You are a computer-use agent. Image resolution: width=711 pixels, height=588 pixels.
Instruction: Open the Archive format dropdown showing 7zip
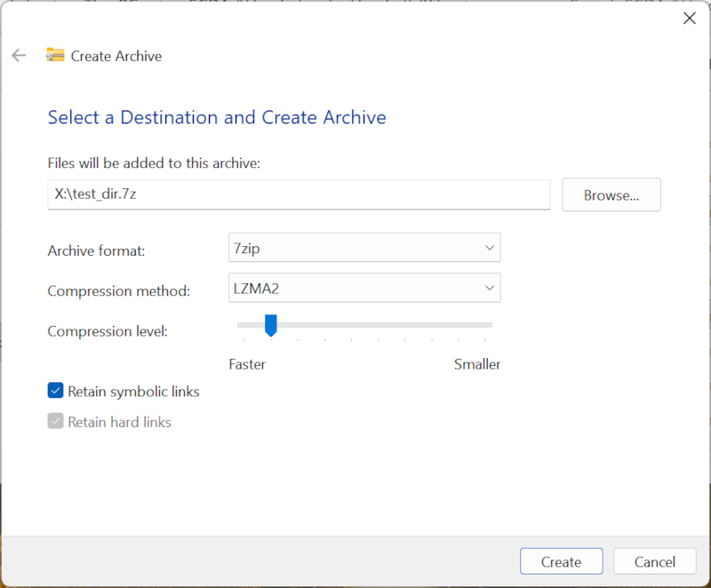point(364,247)
